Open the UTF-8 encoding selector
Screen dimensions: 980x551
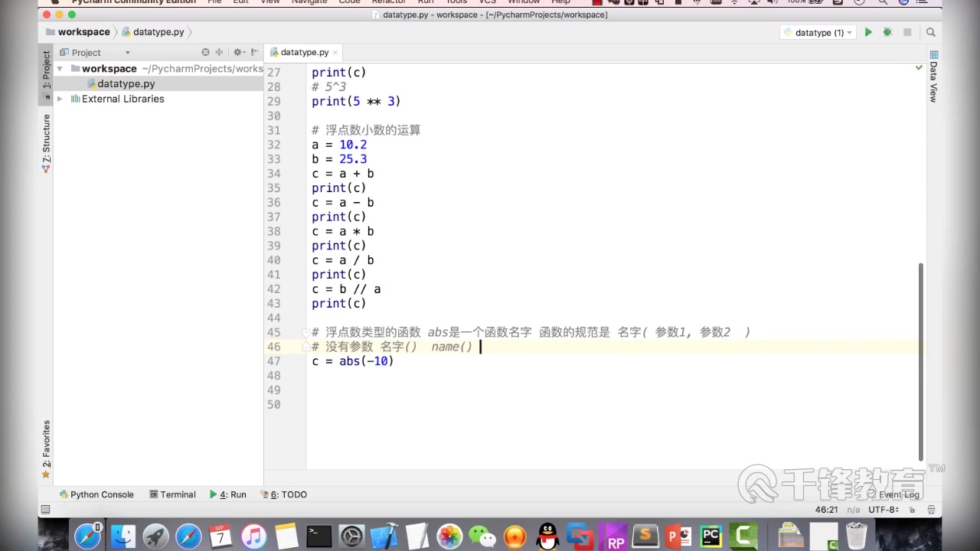pos(882,510)
